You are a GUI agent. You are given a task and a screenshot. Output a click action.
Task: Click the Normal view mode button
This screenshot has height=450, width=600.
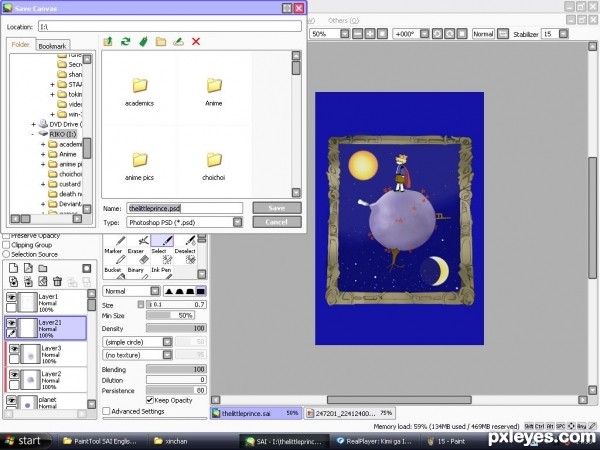tap(483, 34)
